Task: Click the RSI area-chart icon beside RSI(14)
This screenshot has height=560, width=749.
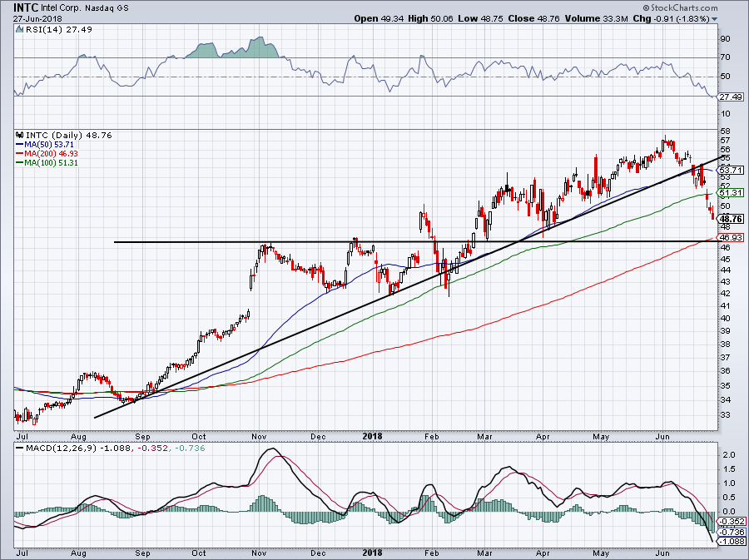Action: (x=19, y=29)
